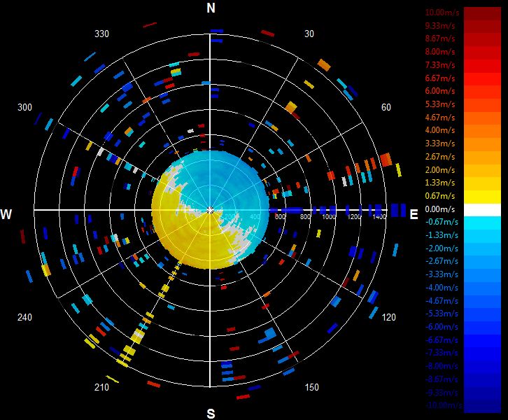Image resolution: width=508 pixels, height=420 pixels.
Task: Click the 5.33m/s legend label
Action: tap(440, 104)
